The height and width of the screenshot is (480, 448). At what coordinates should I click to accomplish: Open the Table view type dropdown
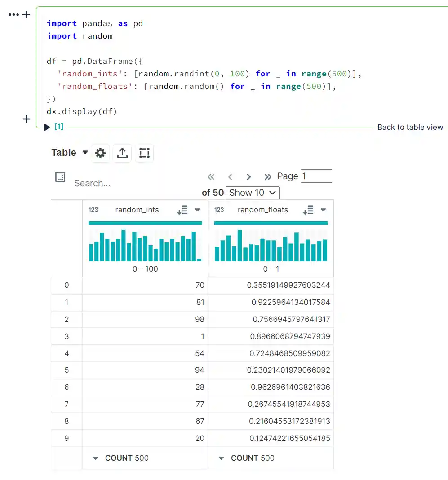[70, 153]
